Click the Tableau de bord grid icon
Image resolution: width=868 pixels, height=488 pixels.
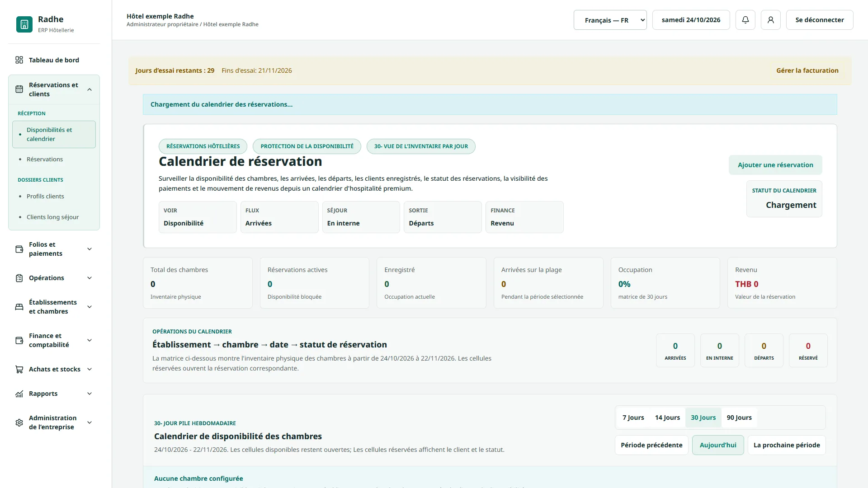(x=19, y=60)
